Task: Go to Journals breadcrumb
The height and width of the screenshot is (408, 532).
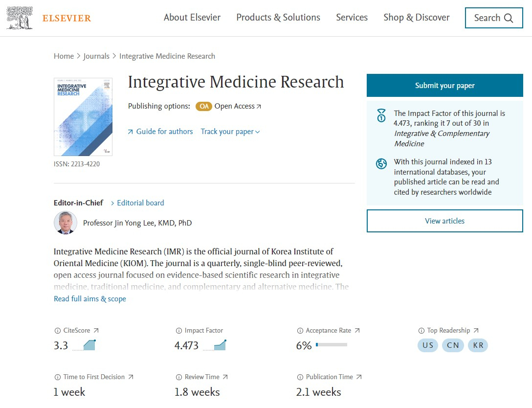Action: 96,56
